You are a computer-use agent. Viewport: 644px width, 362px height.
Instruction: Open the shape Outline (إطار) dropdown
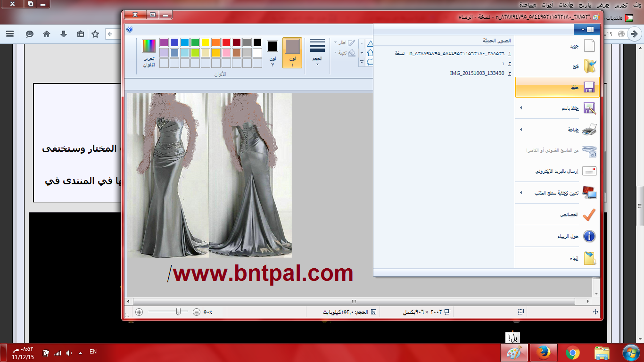coord(344,42)
